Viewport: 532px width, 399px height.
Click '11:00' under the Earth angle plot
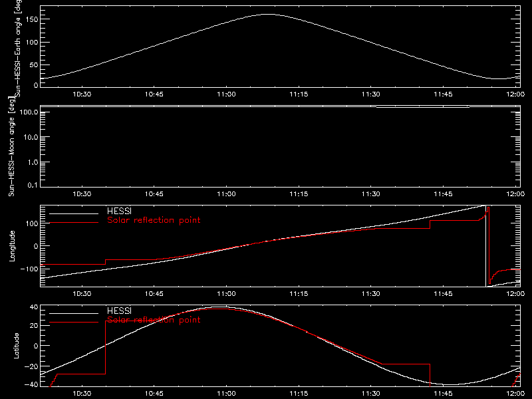click(226, 94)
